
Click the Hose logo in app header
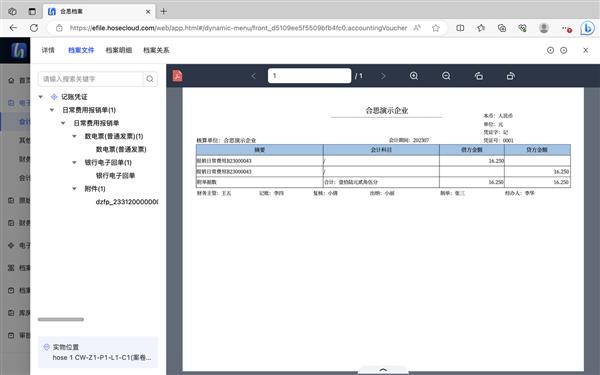(x=18, y=50)
